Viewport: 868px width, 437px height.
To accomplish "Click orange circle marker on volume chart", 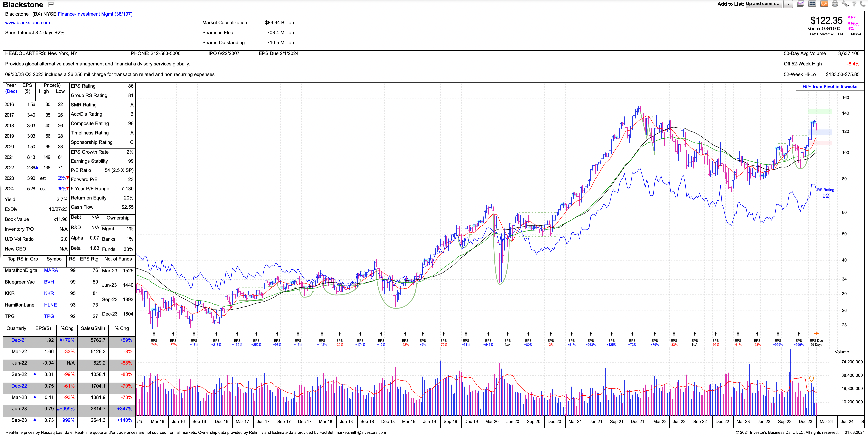I will tap(811, 379).
